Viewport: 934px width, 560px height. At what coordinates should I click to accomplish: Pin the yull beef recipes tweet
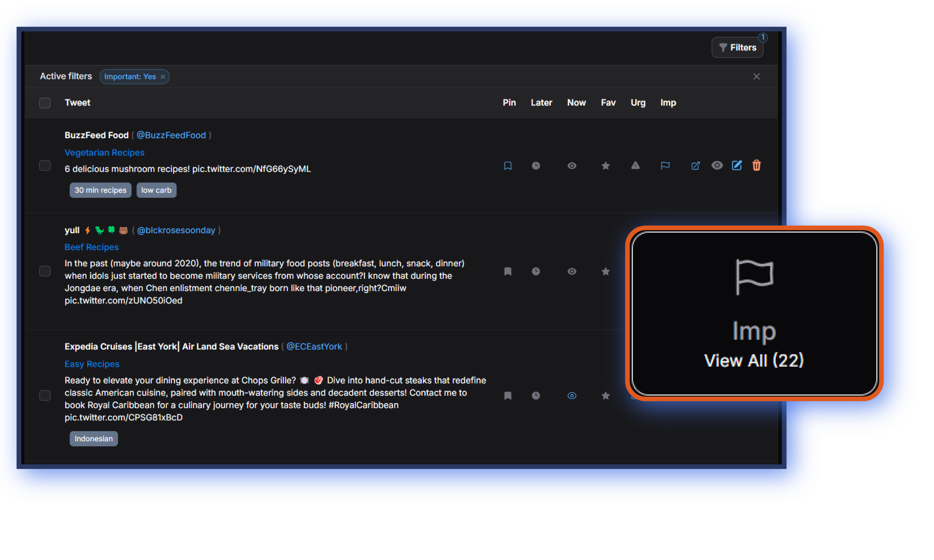click(x=508, y=271)
